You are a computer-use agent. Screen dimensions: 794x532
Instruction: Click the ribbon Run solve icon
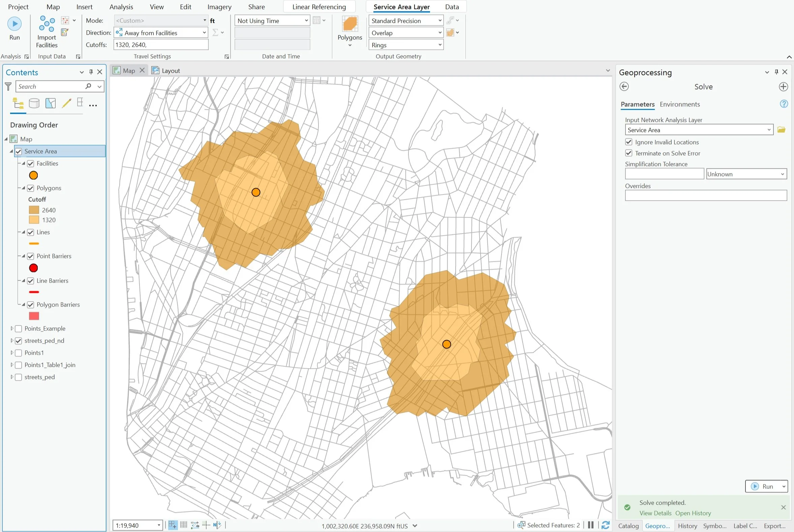coord(14,24)
